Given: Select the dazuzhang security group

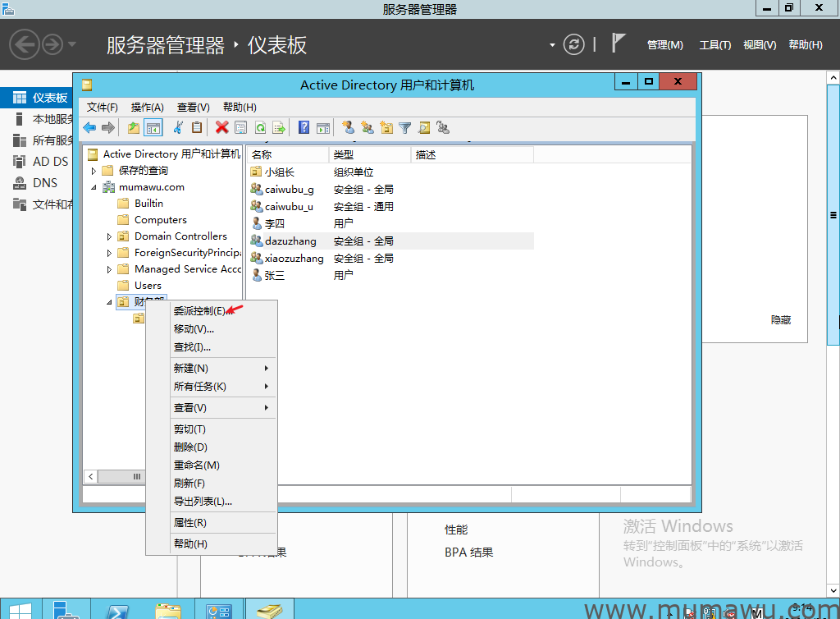Looking at the screenshot, I should (290, 240).
